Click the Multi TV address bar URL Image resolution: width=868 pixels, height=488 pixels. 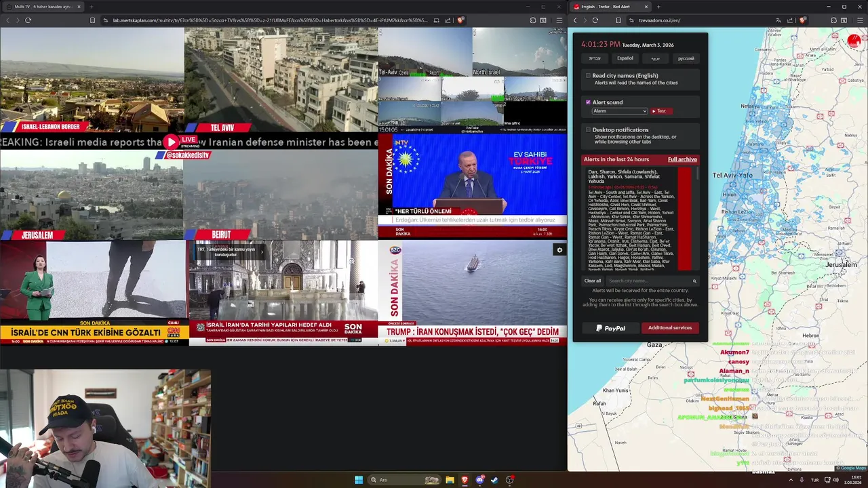pos(271,20)
